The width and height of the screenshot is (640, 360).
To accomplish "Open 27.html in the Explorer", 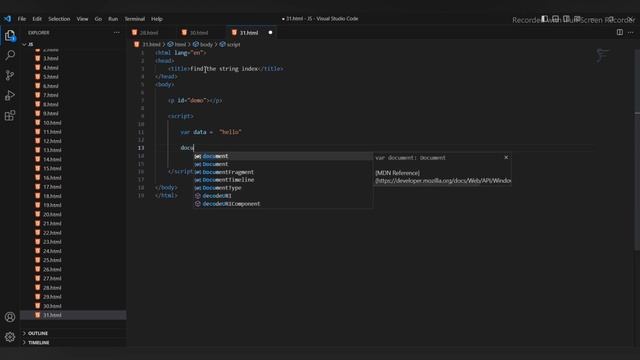I will [52, 278].
